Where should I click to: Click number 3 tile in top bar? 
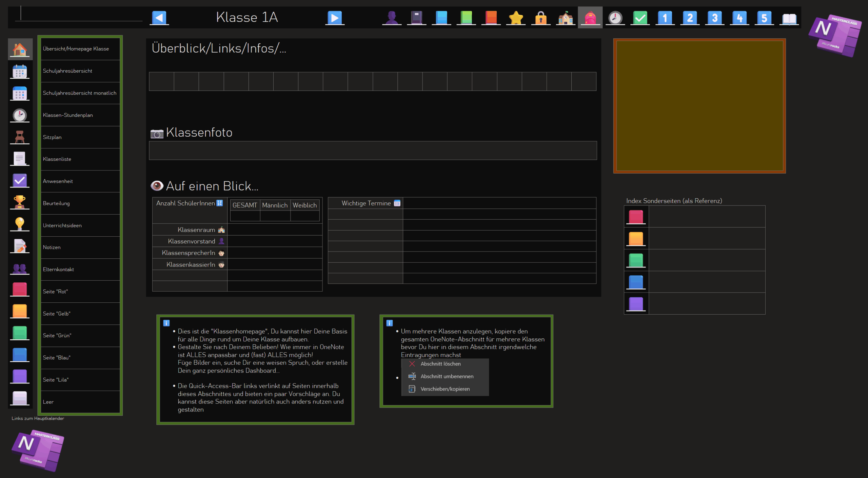click(x=714, y=18)
